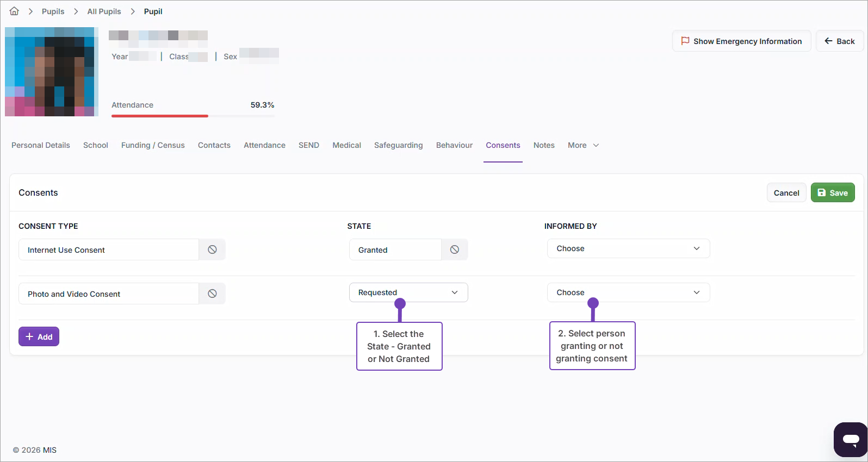Screen dimensions: 868x462
Task: Click the disabled icon beside Photo and Video Consent
Action: 212,294
